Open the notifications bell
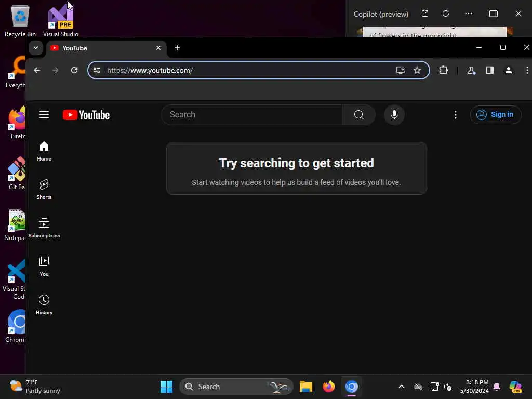Viewport: 532px width, 399px height. [497, 387]
